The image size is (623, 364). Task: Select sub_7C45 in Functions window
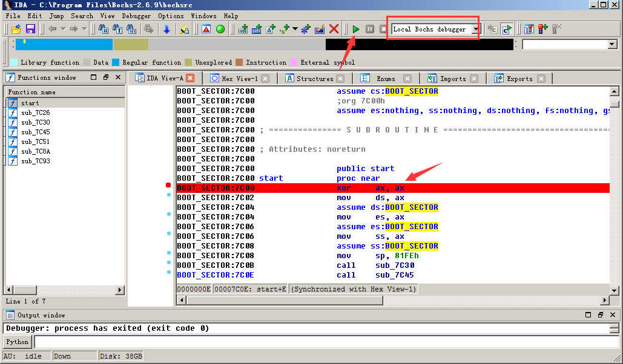point(35,132)
